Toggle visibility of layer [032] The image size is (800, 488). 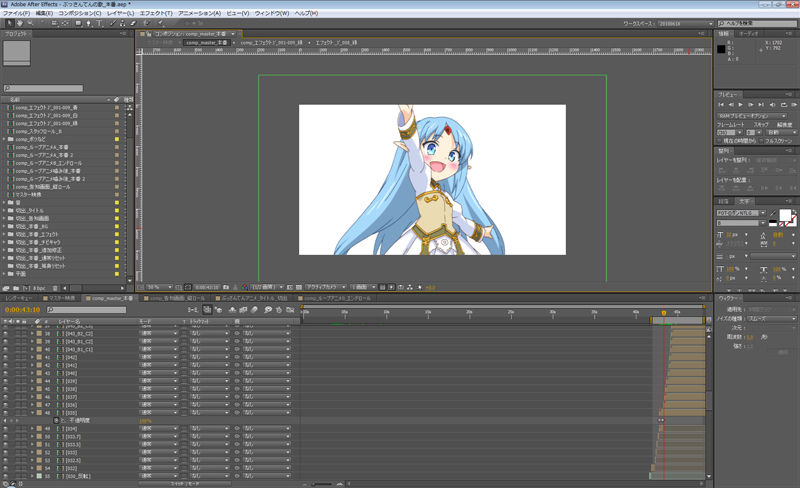7,467
